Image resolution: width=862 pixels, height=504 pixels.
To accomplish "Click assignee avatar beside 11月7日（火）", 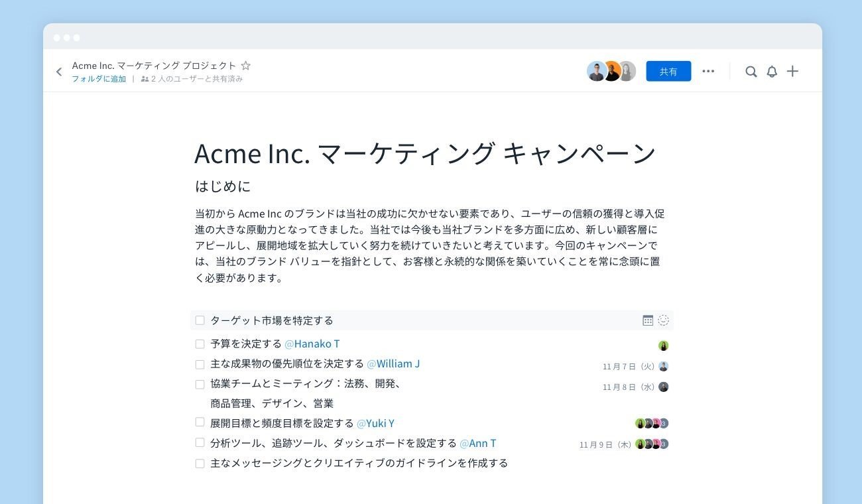I will pos(663,366).
